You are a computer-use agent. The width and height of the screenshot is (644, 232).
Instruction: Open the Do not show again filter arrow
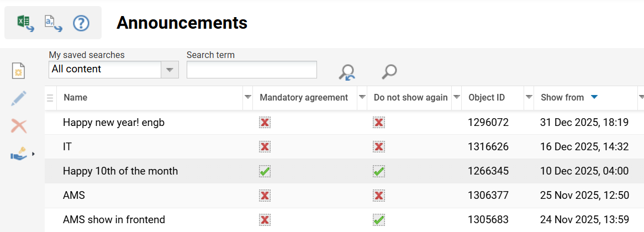click(x=456, y=97)
